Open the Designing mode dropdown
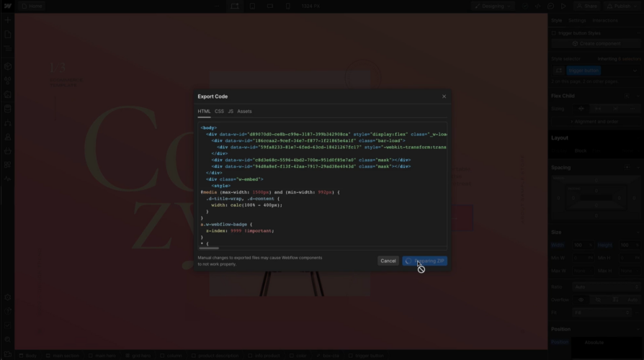644x360 pixels. point(493,6)
